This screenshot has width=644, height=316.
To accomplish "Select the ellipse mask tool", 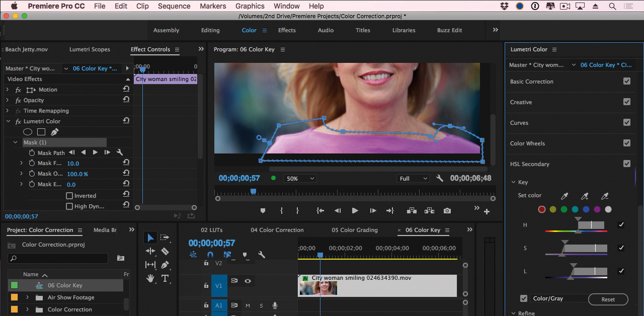I will pyautogui.click(x=28, y=132).
